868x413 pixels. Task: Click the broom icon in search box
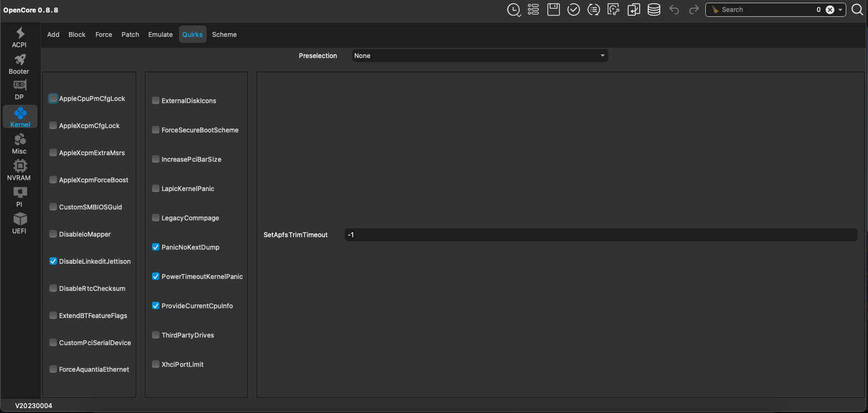[x=715, y=10]
